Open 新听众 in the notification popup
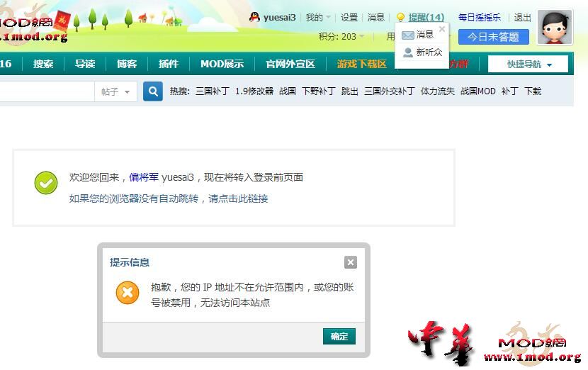The image size is (588, 370). [x=429, y=52]
